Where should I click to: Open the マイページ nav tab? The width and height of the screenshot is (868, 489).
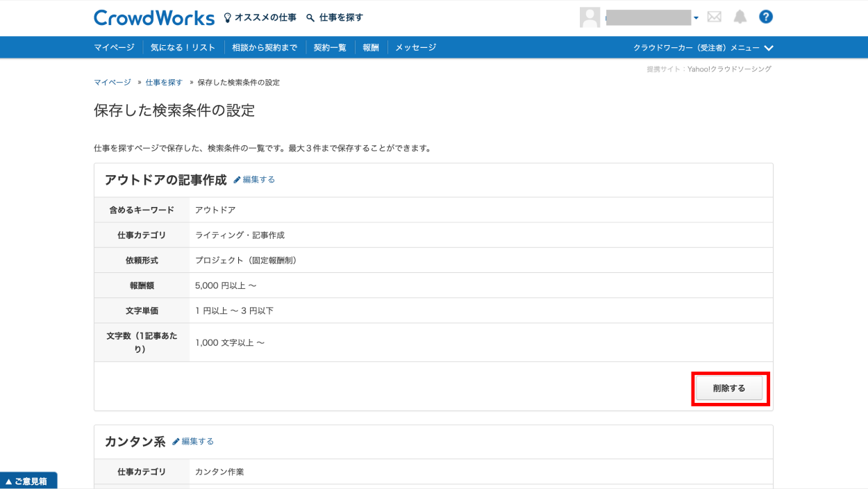click(x=114, y=48)
